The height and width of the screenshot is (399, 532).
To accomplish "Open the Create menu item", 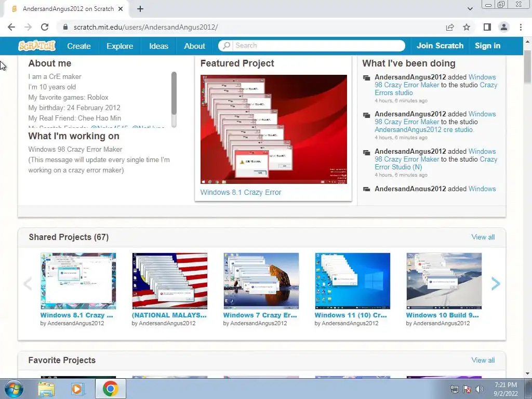I will point(79,46).
